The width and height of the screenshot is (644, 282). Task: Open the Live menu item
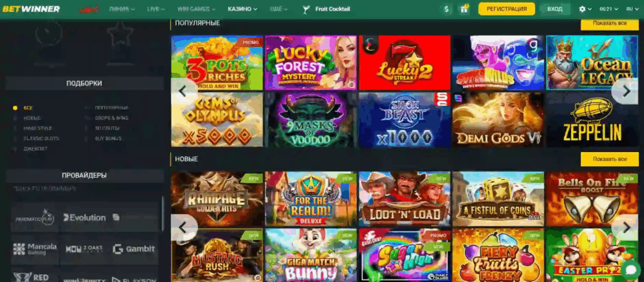(x=156, y=9)
